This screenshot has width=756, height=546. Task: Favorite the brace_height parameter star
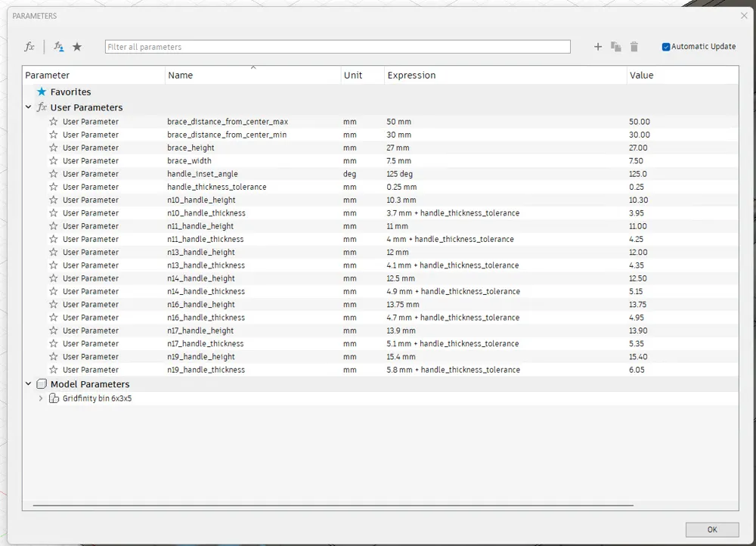(x=54, y=148)
